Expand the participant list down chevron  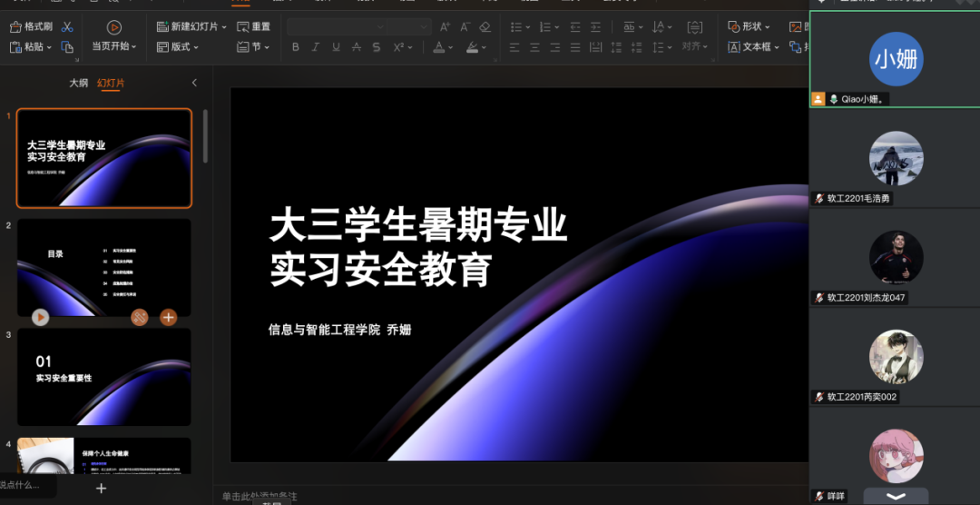(896, 496)
